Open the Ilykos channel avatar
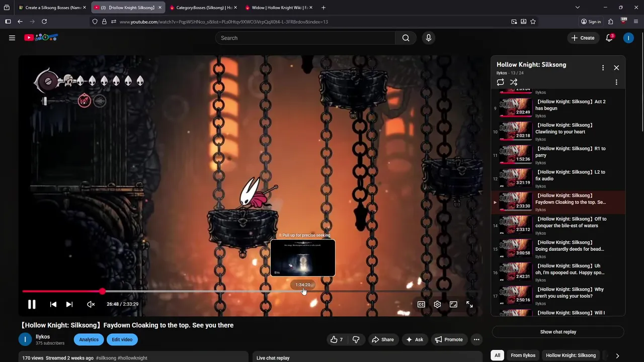 pos(25,339)
